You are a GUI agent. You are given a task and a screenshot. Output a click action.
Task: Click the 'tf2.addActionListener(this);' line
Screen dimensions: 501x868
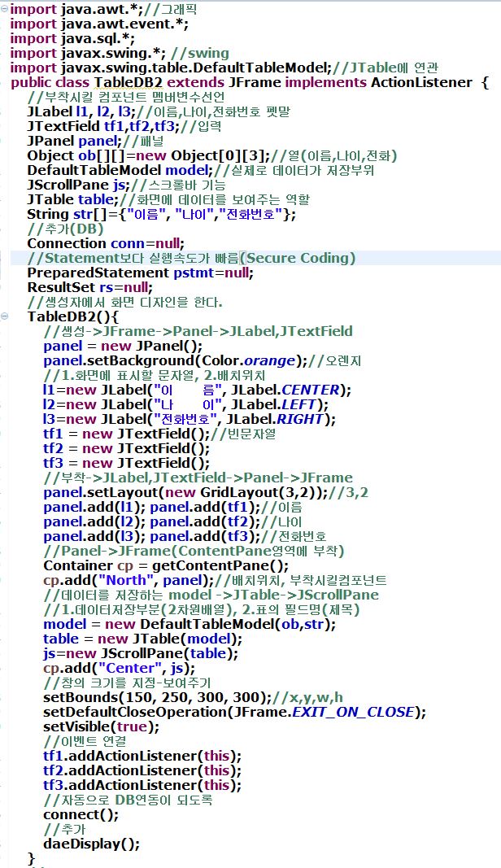point(142,770)
